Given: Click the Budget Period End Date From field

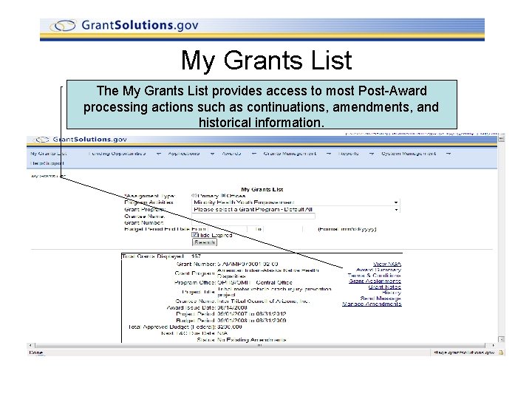Looking at the screenshot, I should coord(228,229).
